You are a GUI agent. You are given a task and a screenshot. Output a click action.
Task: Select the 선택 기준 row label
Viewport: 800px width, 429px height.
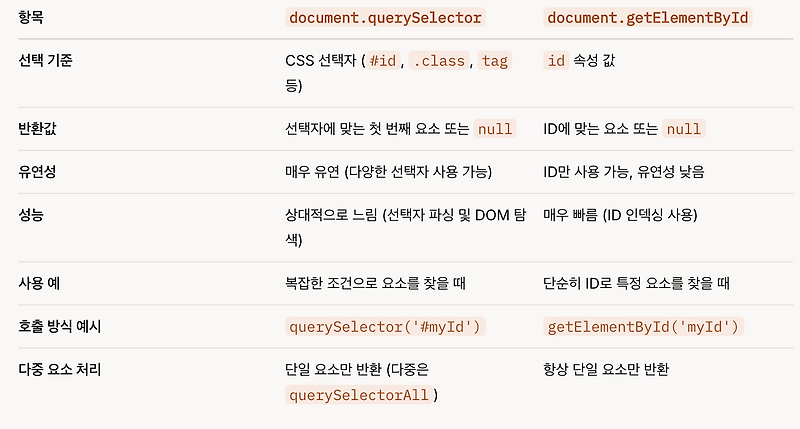(x=45, y=60)
